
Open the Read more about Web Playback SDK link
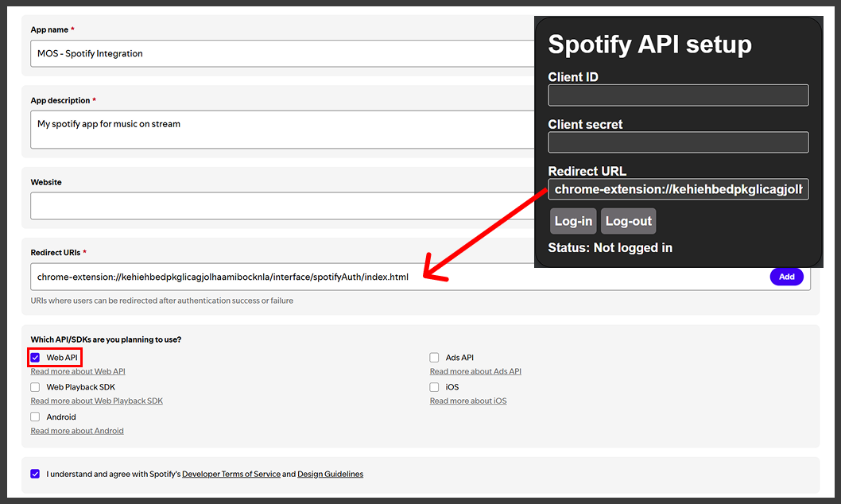[96, 401]
